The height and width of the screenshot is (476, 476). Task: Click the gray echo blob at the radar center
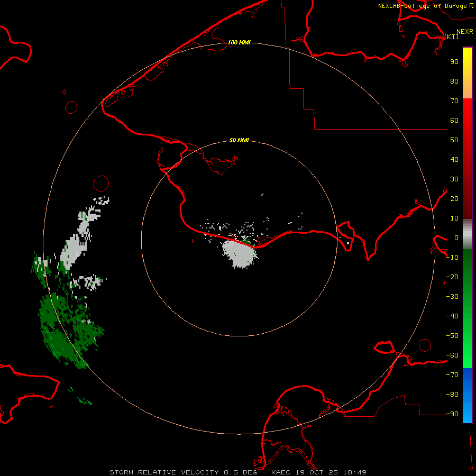(240, 254)
